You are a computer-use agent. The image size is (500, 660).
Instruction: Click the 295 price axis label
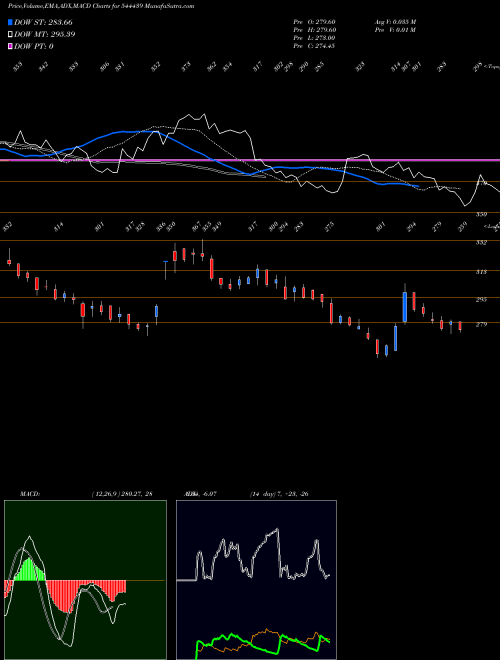pos(481,300)
